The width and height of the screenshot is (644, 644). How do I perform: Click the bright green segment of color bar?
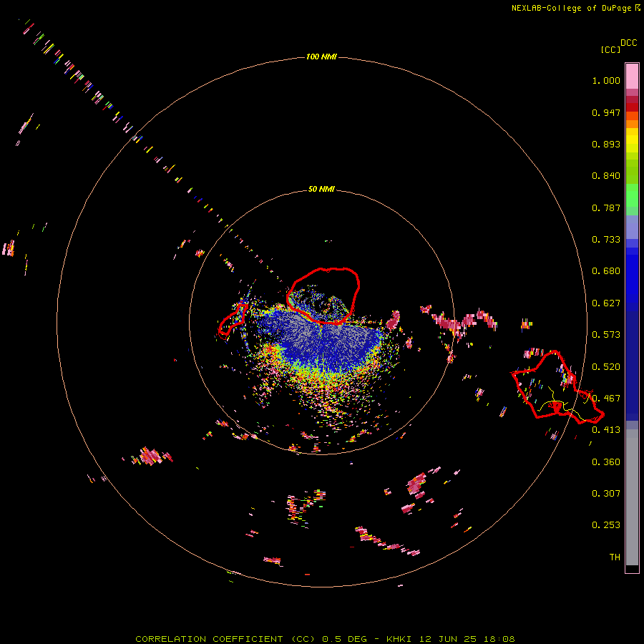(632, 195)
